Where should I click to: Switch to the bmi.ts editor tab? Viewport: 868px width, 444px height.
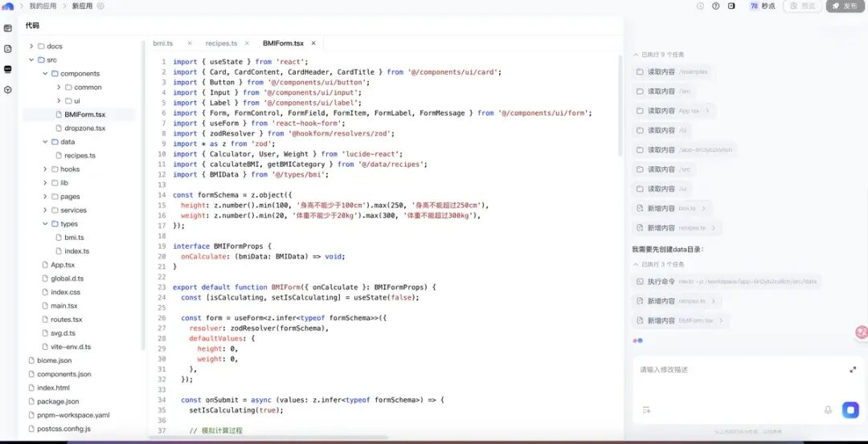pyautogui.click(x=163, y=43)
